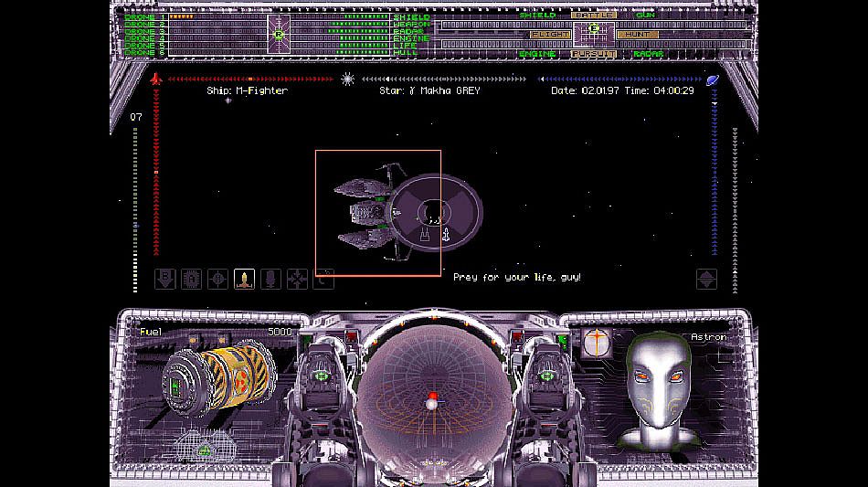Select the GUN label near BATTLE
868x487 pixels.
tap(645, 15)
